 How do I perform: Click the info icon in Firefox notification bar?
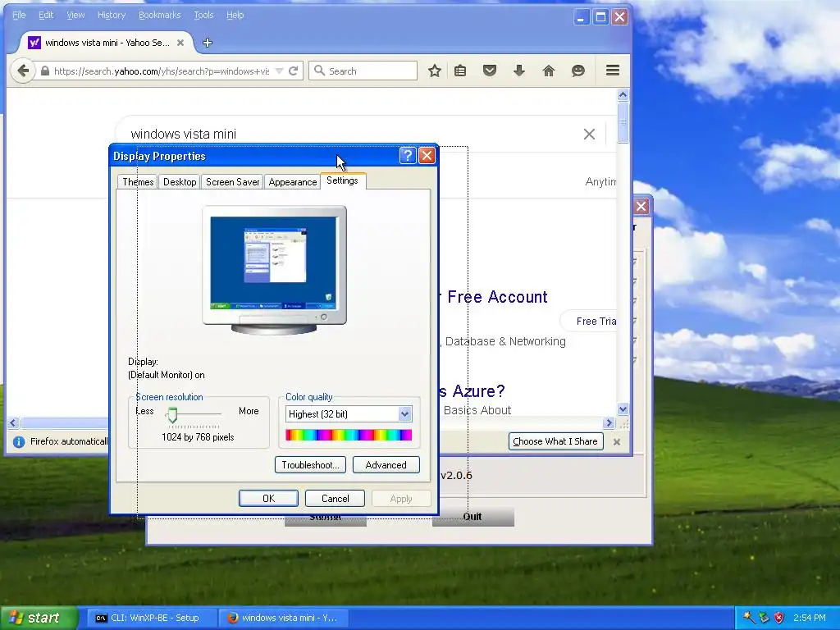[x=19, y=441]
